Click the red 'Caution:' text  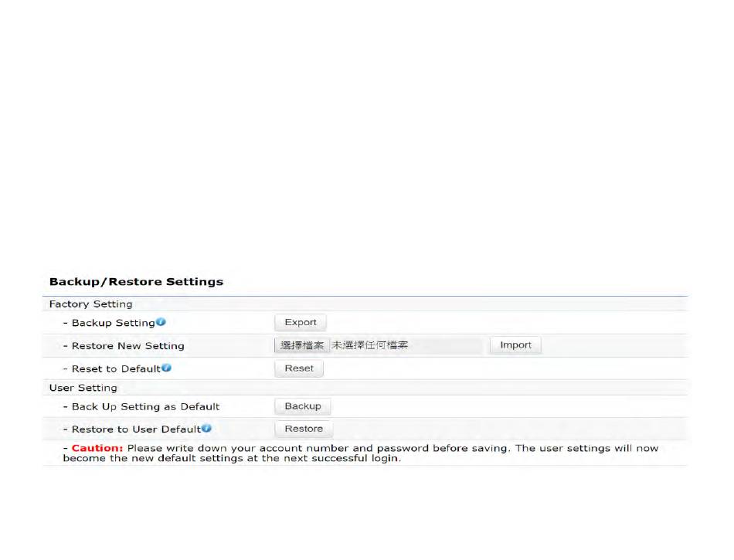97,448
